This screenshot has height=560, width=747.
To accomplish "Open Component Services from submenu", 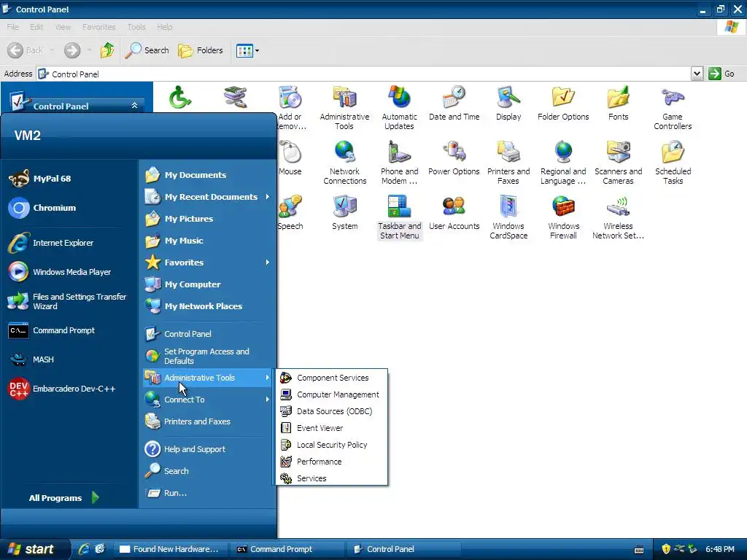I will pos(332,378).
